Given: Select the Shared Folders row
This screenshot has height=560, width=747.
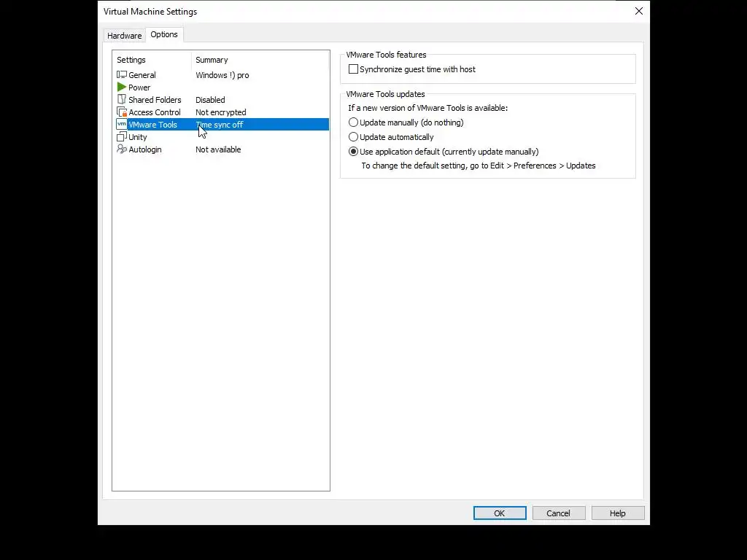Looking at the screenshot, I should click(221, 99).
